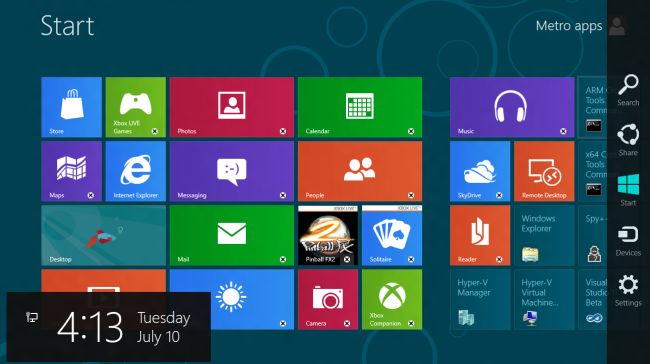
Task: Open the Photos tile
Action: (x=232, y=107)
